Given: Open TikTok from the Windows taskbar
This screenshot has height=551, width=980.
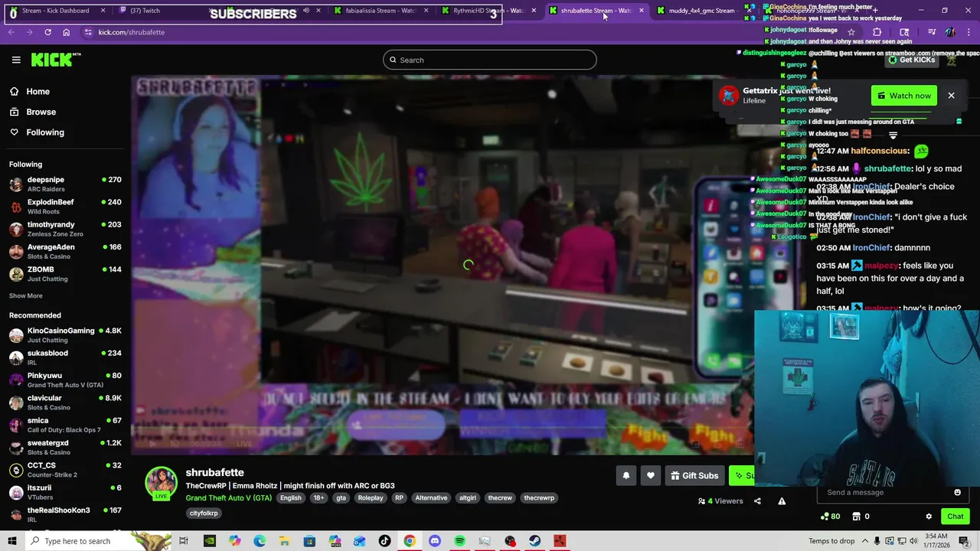Looking at the screenshot, I should coord(384,541).
